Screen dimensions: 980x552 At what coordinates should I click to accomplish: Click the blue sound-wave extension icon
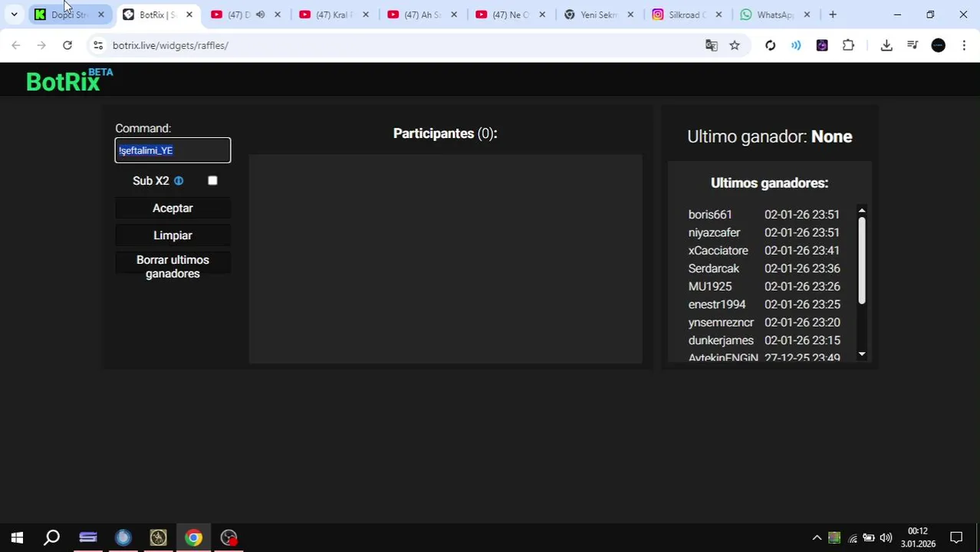(796, 45)
